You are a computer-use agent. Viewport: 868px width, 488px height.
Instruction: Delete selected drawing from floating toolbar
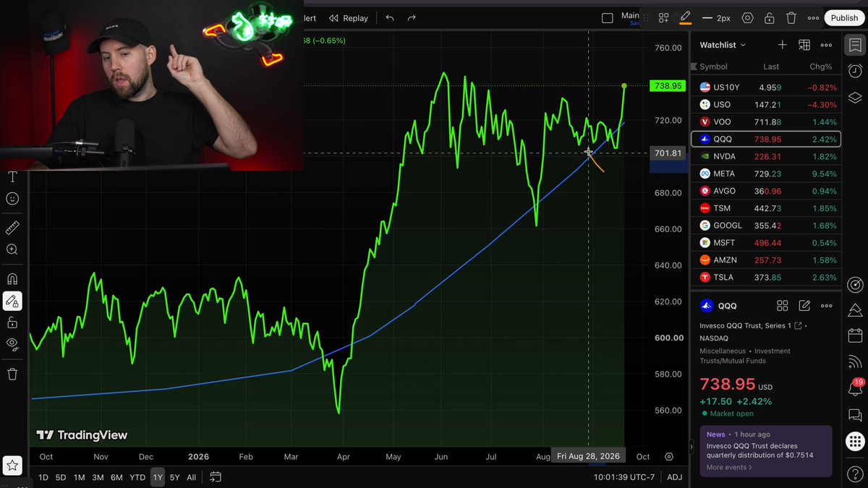coord(791,18)
